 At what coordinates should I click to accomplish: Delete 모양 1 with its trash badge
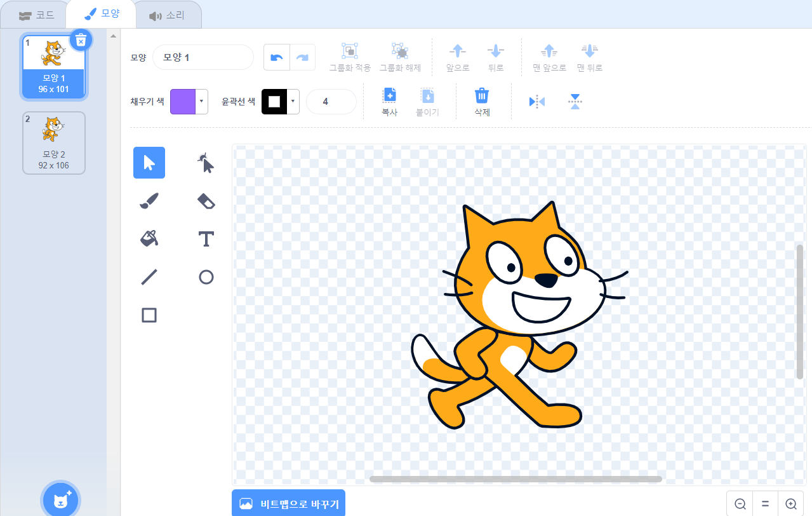[81, 40]
